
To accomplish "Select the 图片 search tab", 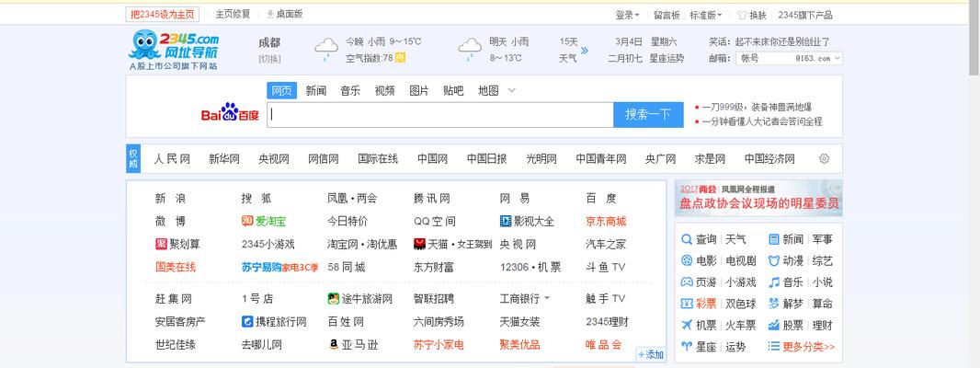I will pyautogui.click(x=418, y=90).
